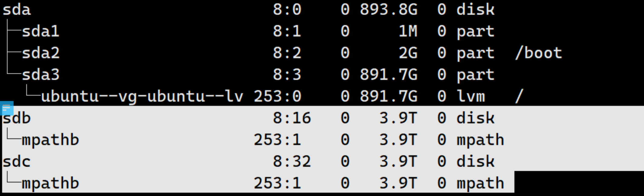Click the /boot mountpoint text
Viewport: 644px width, 196px height.
point(539,53)
